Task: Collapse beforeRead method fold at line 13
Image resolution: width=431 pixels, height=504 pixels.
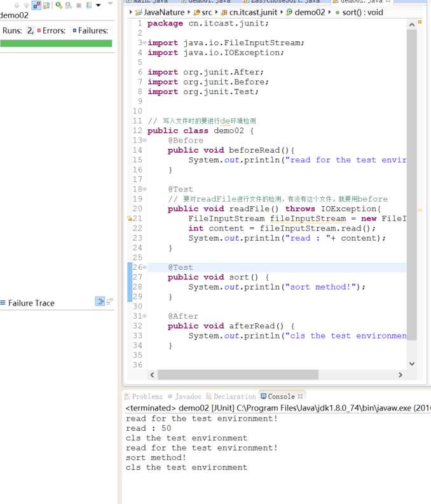Action: coord(144,141)
